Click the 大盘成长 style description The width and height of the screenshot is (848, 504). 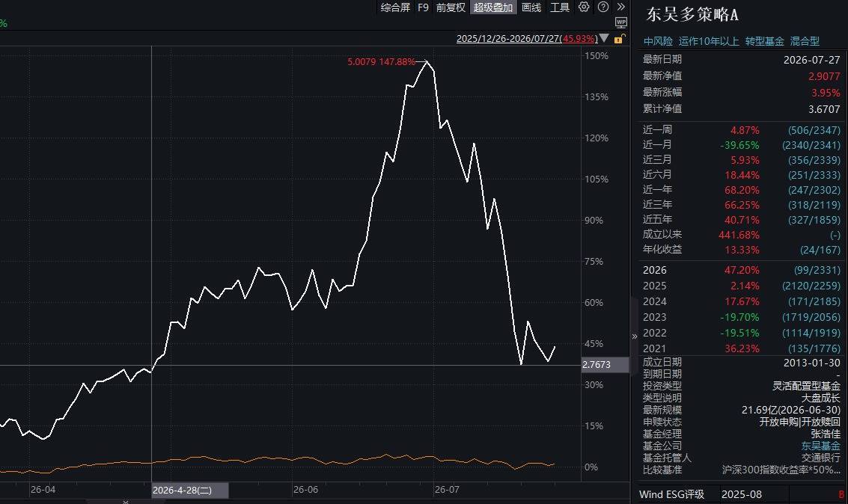tap(820, 398)
